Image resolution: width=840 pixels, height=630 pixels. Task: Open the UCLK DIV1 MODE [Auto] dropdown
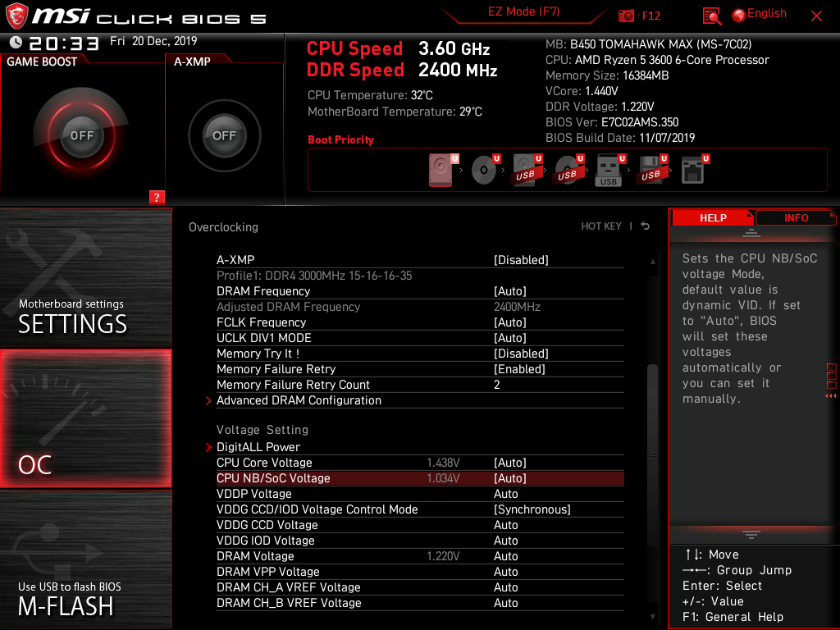(x=509, y=338)
